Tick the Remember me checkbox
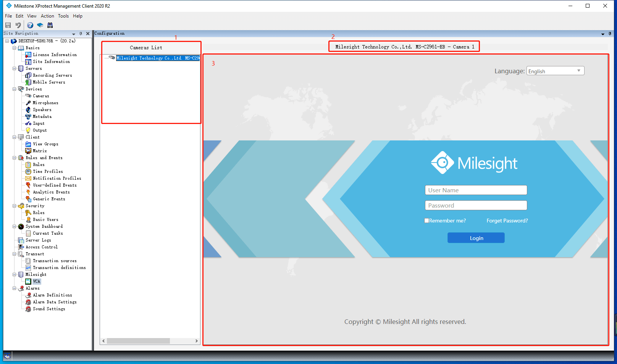This screenshot has width=617, height=364. click(x=426, y=221)
